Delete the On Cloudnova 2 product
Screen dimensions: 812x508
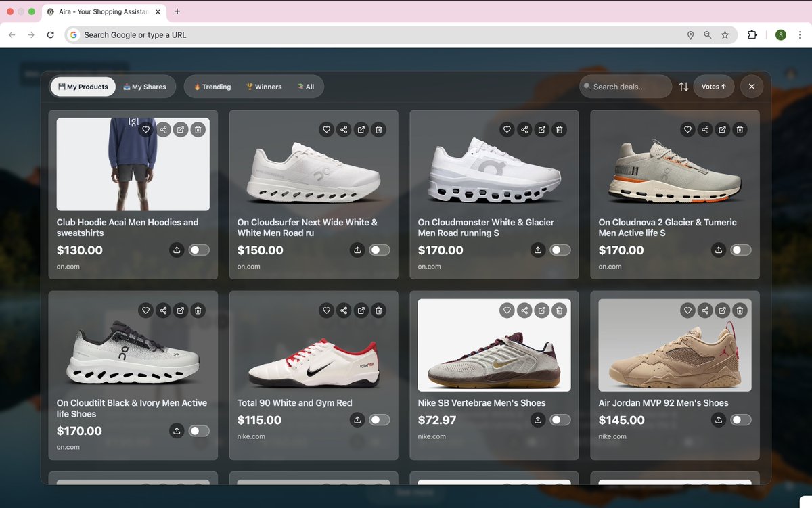740,129
